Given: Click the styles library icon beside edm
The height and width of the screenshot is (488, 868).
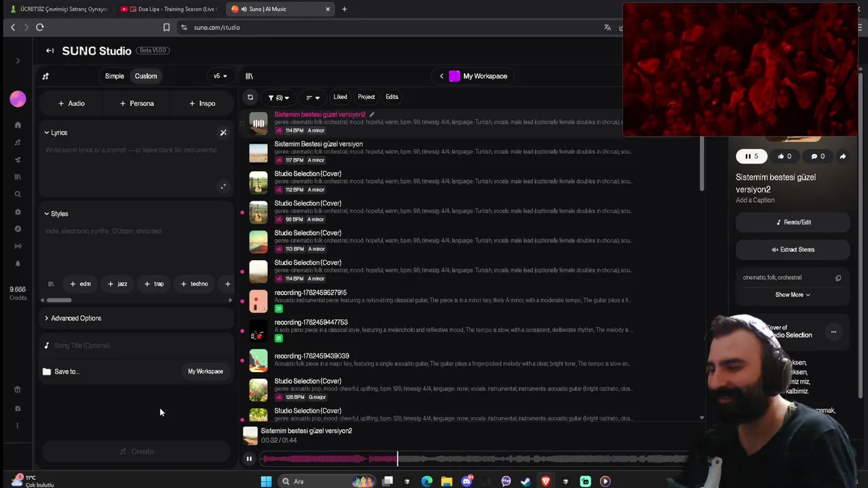Looking at the screenshot, I should coord(51,284).
